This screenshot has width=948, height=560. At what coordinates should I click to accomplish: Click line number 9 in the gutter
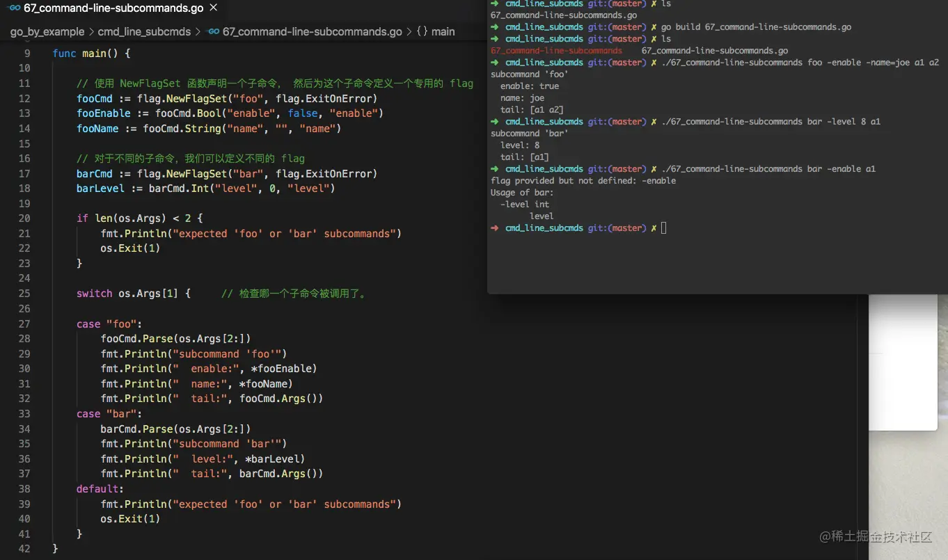(27, 54)
